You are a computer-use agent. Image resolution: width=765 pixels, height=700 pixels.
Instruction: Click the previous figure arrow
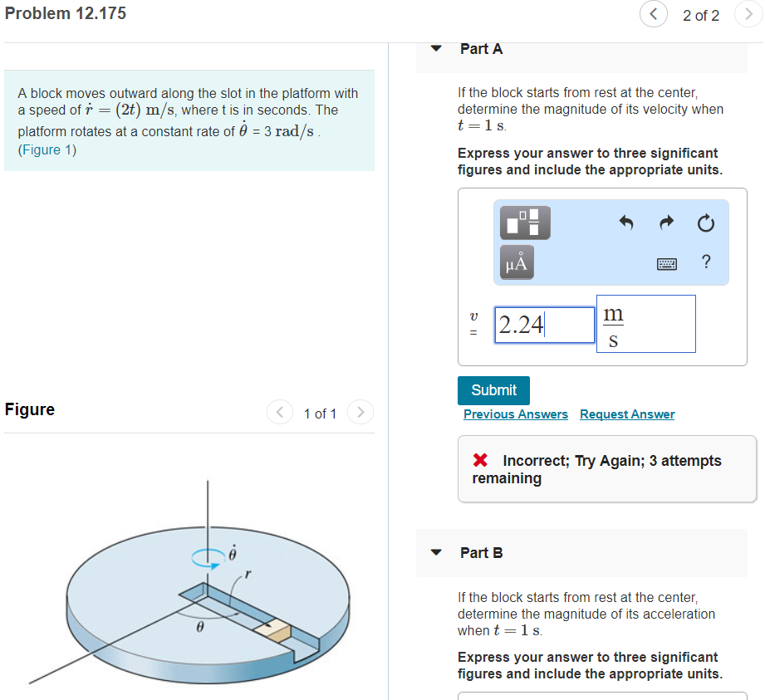[279, 412]
